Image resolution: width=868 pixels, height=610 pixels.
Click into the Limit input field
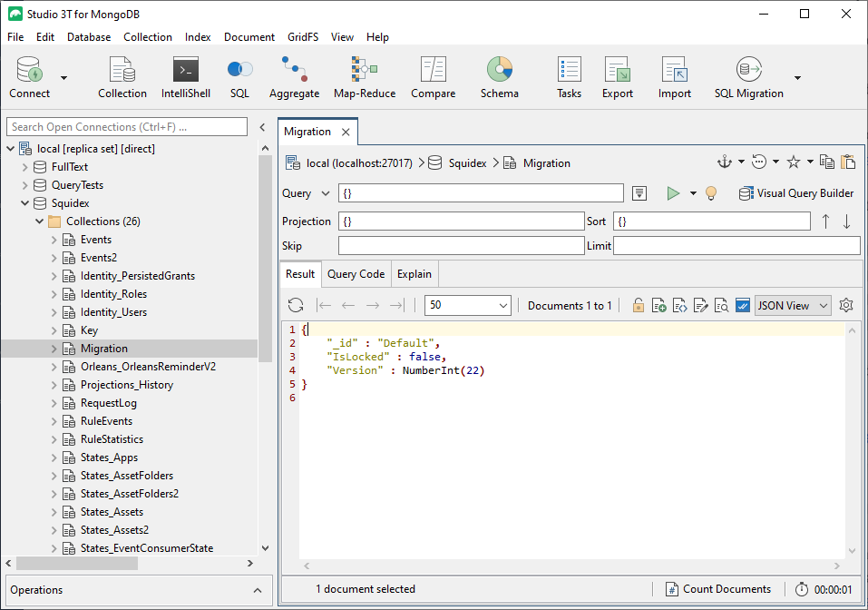coord(736,245)
